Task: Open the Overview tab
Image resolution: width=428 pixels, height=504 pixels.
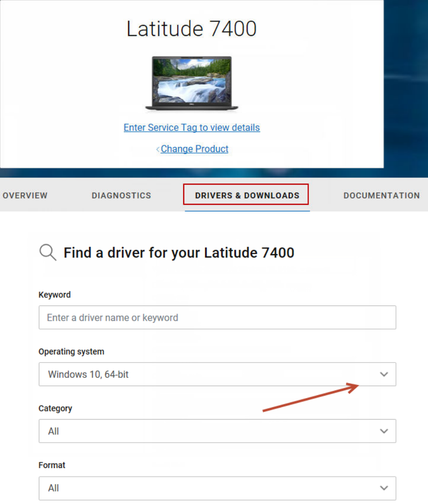Action: (x=25, y=196)
